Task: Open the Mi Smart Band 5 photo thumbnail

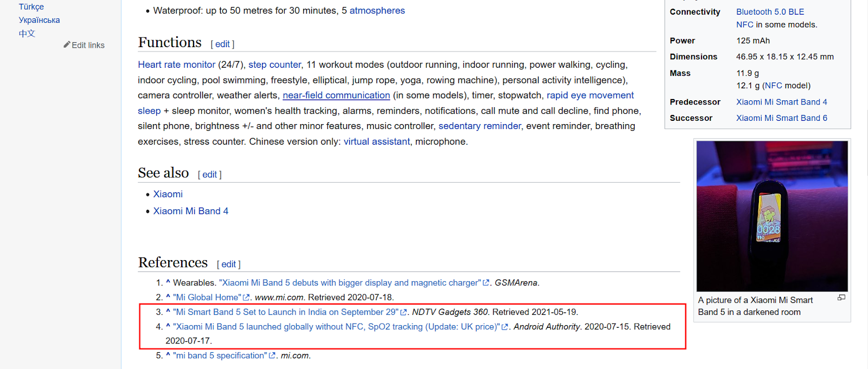Action: coord(772,216)
